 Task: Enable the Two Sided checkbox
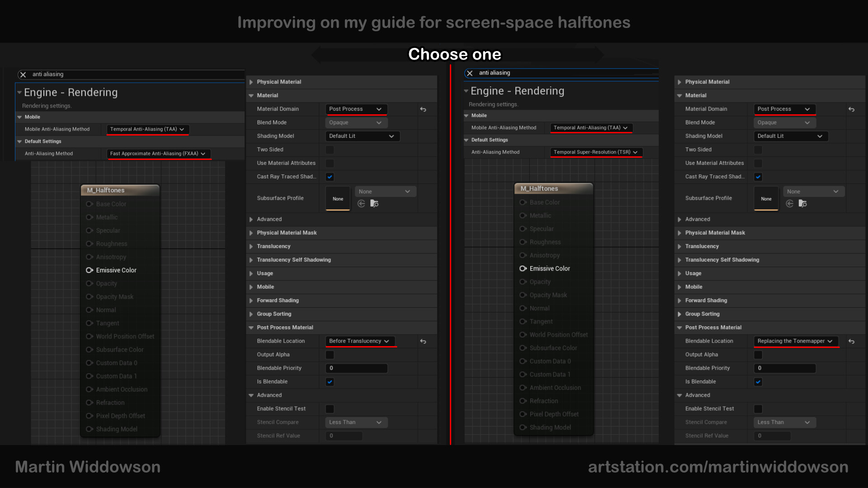(330, 150)
